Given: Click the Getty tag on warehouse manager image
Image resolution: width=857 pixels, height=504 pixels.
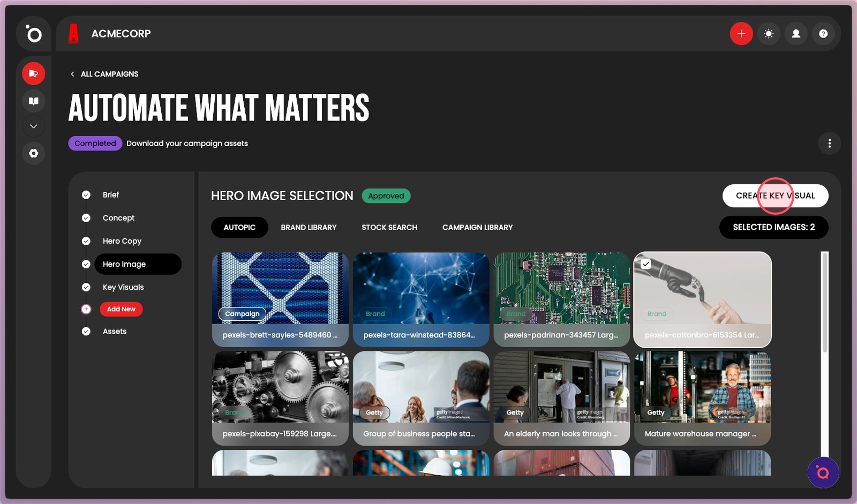Looking at the screenshot, I should (656, 413).
